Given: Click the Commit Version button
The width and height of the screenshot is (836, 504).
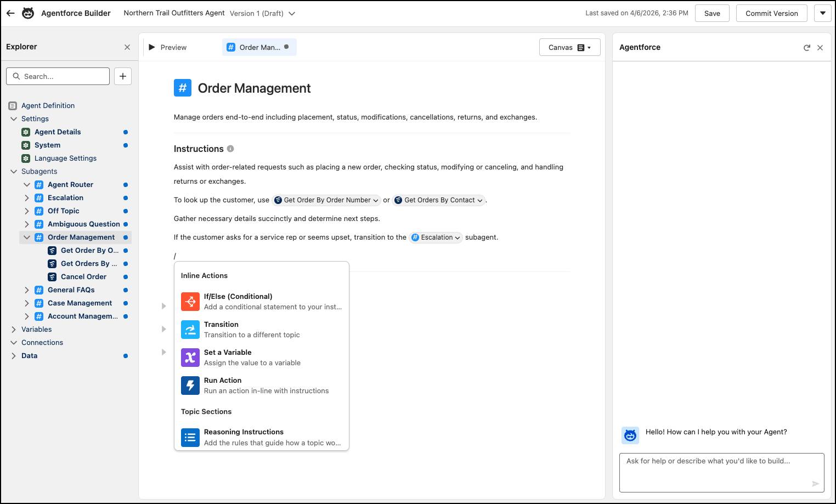Looking at the screenshot, I should tap(771, 13).
